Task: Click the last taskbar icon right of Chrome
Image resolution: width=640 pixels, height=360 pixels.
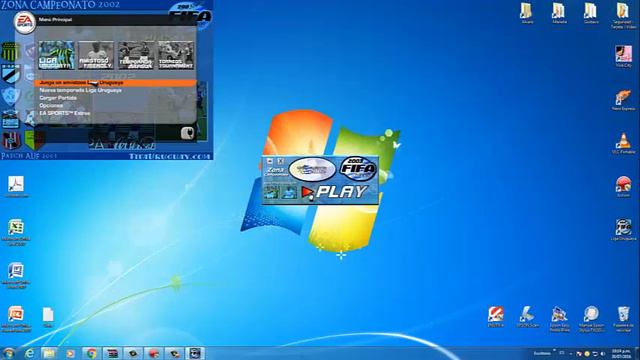Action: click(x=195, y=353)
